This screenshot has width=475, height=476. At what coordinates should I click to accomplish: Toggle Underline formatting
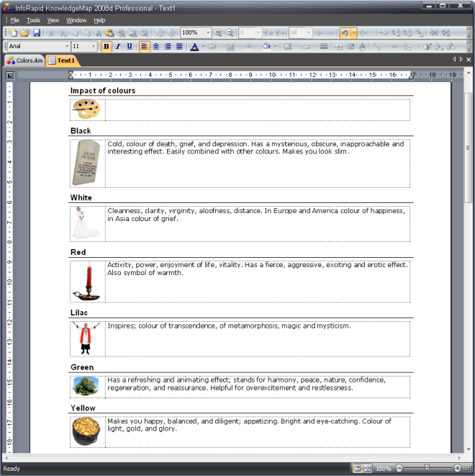(130, 47)
